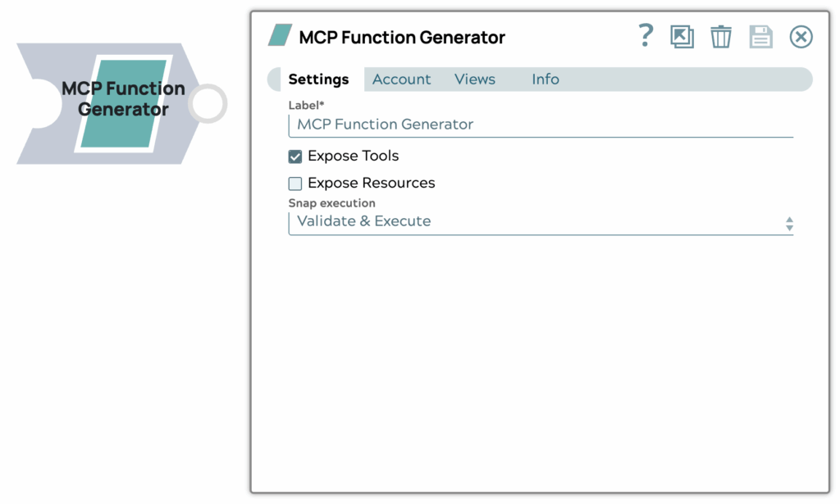Click into the Label text field
The height and width of the screenshot is (504, 840).
[540, 125]
